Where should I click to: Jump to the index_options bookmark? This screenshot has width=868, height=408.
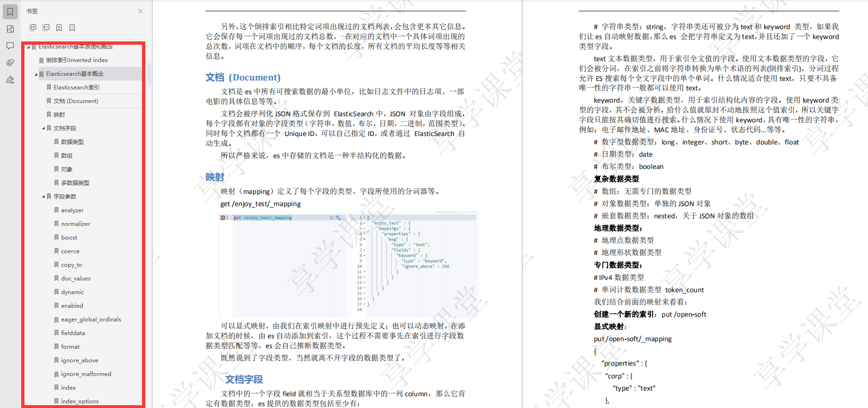click(80, 401)
